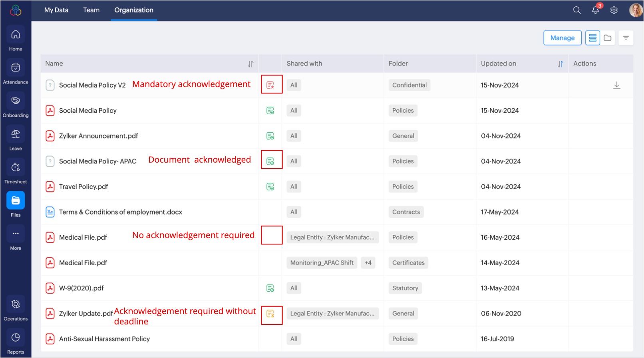Open the Reports sidebar icon
644x358 pixels.
pyautogui.click(x=16, y=338)
